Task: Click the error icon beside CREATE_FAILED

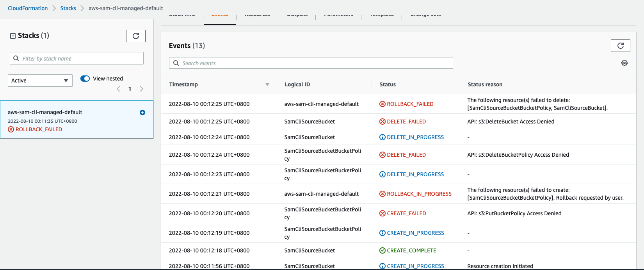Action: pyautogui.click(x=382, y=213)
